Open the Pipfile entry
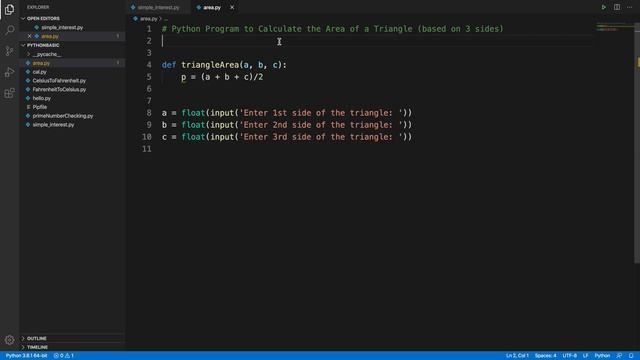 coord(40,107)
